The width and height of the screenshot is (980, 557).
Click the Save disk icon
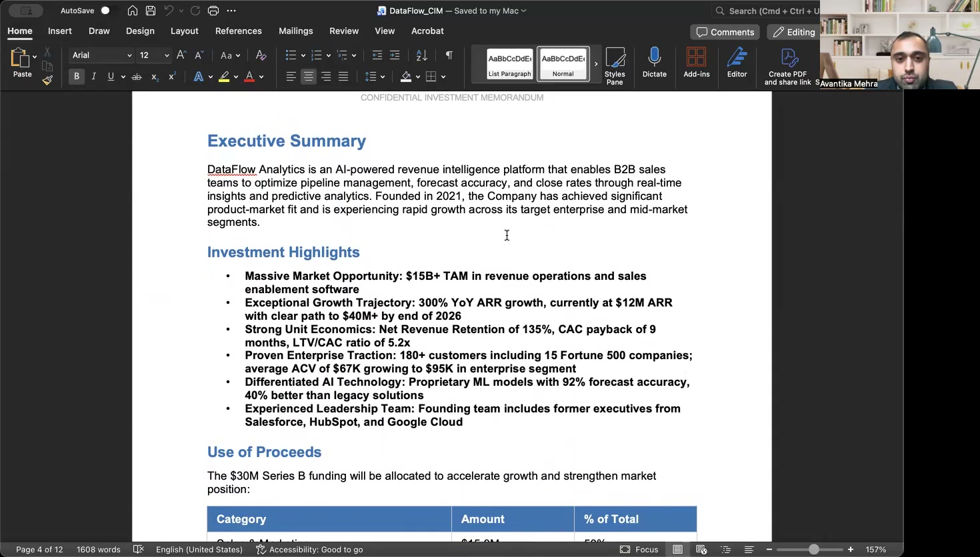tap(151, 11)
